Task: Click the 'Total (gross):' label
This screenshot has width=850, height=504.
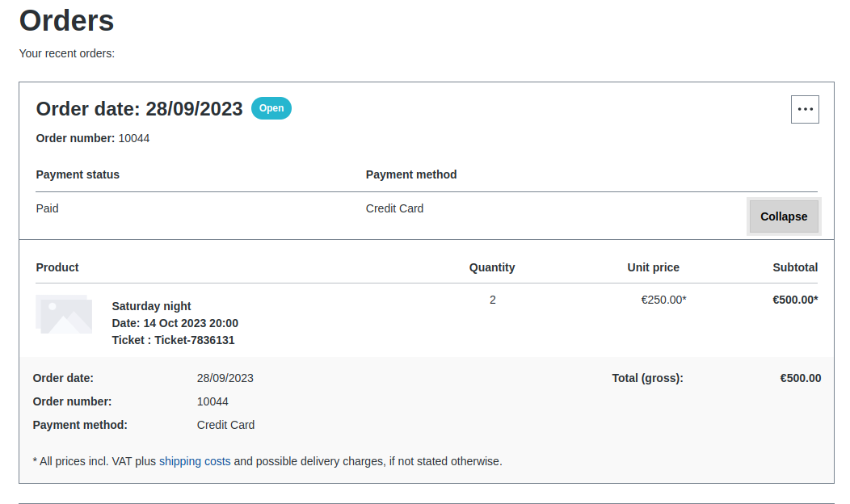Action: 648,378
